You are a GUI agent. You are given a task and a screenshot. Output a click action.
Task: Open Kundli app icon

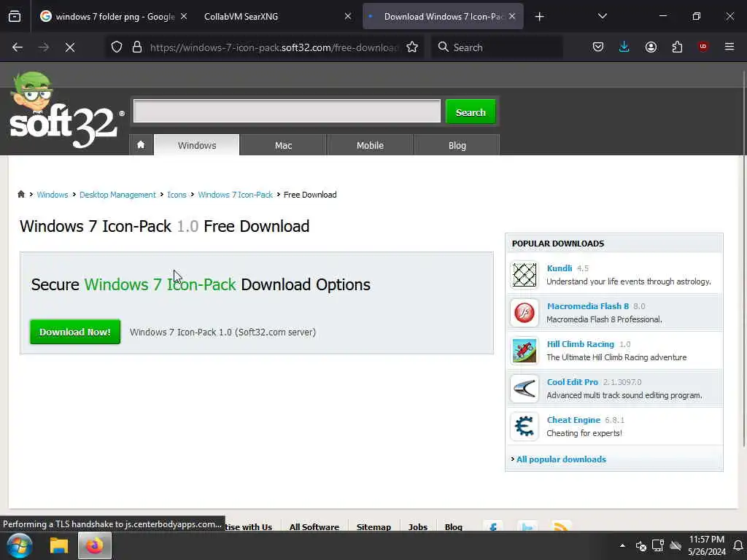(x=524, y=275)
